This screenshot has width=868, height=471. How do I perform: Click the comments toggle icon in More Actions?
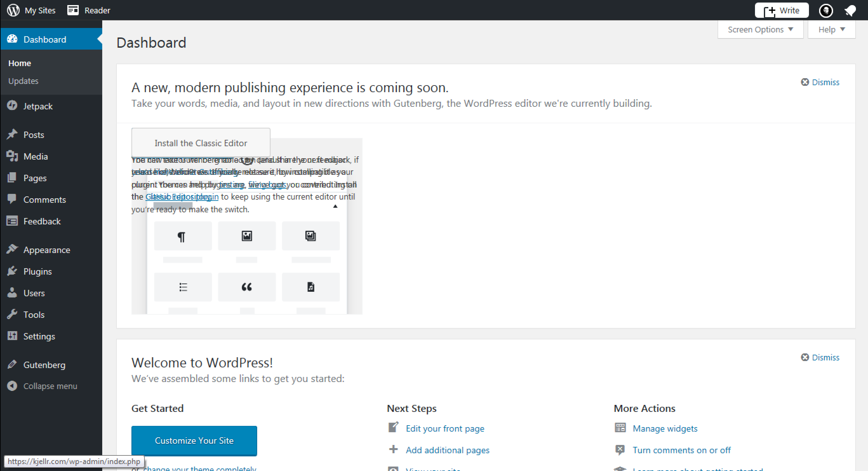[x=620, y=450]
